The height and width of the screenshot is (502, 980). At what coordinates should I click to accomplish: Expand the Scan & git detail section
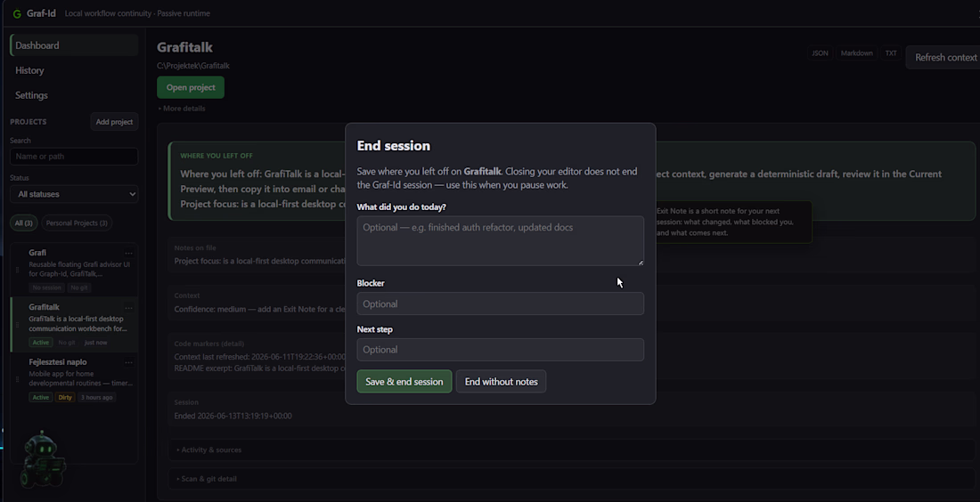point(207,479)
